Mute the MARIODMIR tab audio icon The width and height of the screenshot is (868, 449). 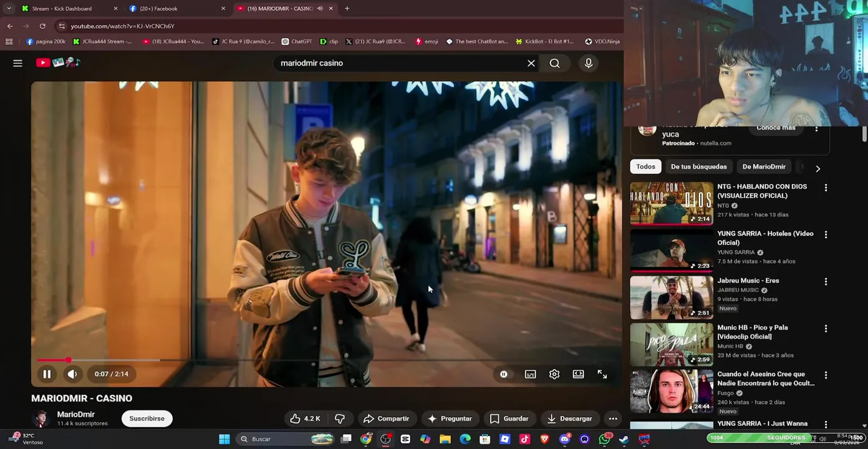[319, 9]
